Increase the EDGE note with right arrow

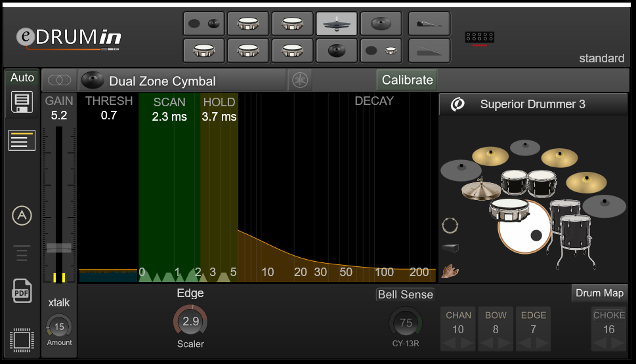coord(542,344)
